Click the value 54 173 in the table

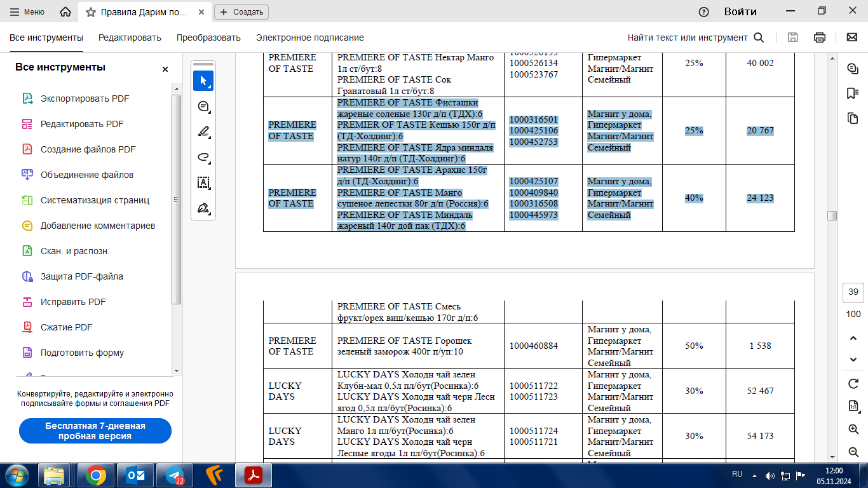coord(761,436)
